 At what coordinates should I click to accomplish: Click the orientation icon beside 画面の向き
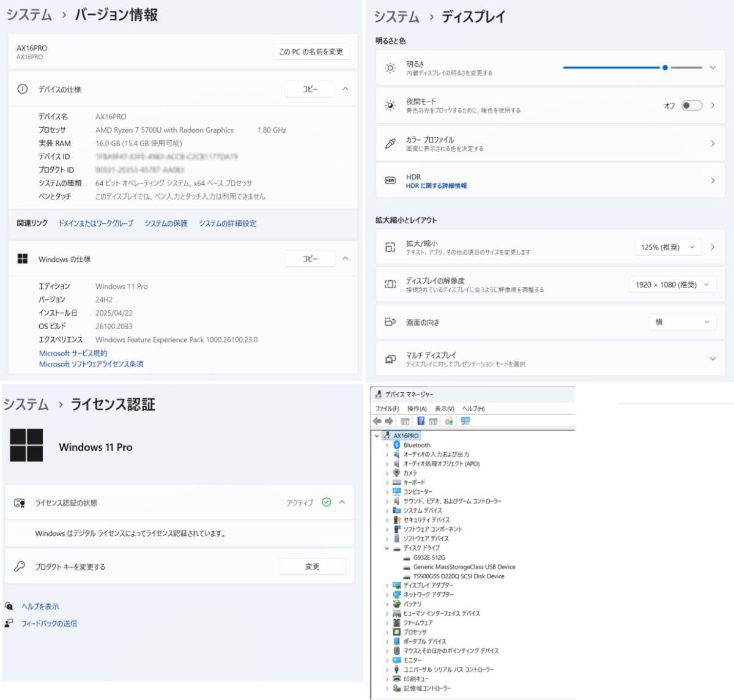(390, 322)
